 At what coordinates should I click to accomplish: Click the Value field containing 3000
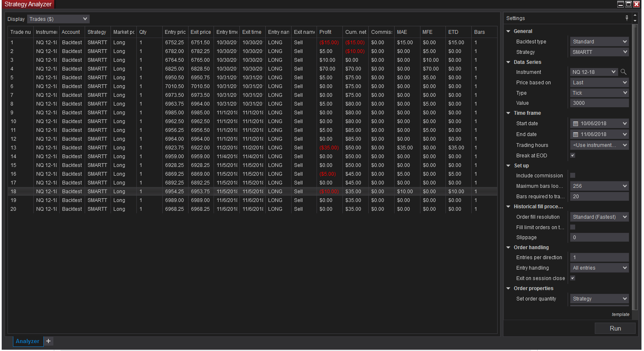[599, 103]
